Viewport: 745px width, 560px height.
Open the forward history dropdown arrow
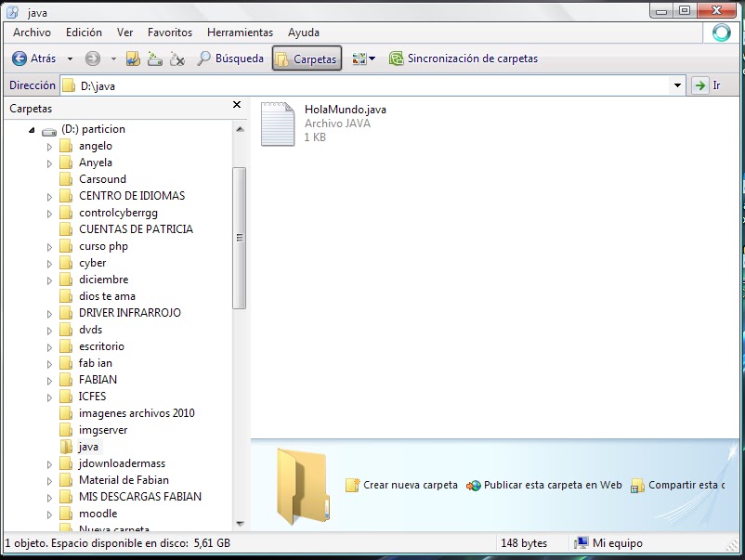pos(113,59)
